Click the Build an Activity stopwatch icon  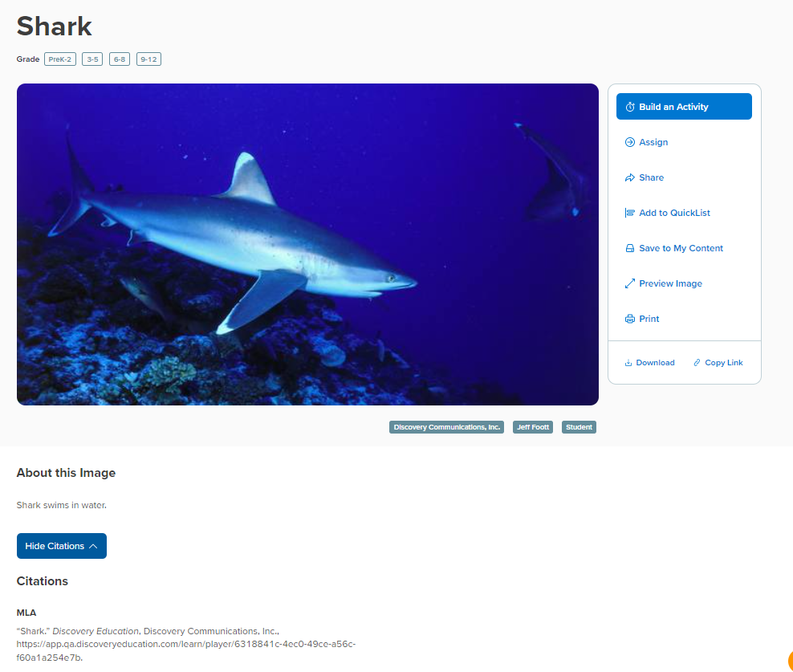[x=629, y=107]
